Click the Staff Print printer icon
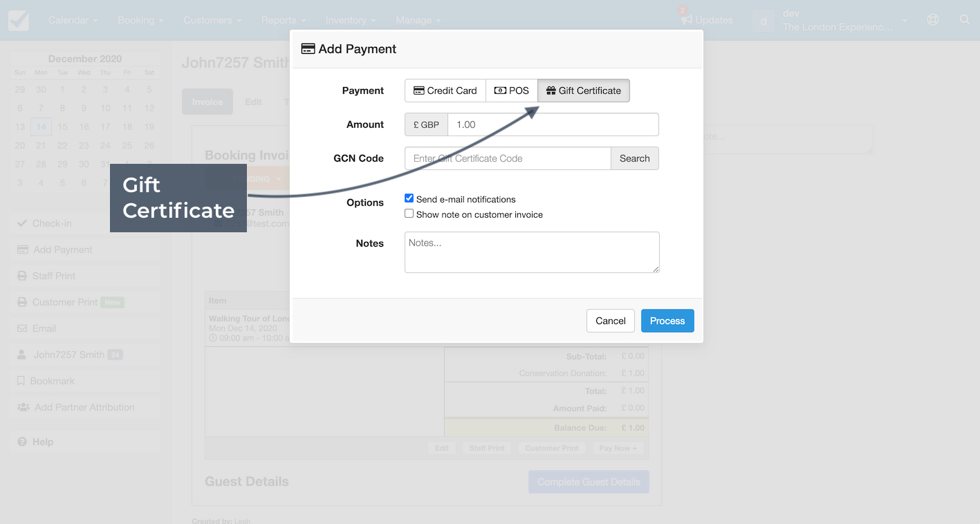 22,276
